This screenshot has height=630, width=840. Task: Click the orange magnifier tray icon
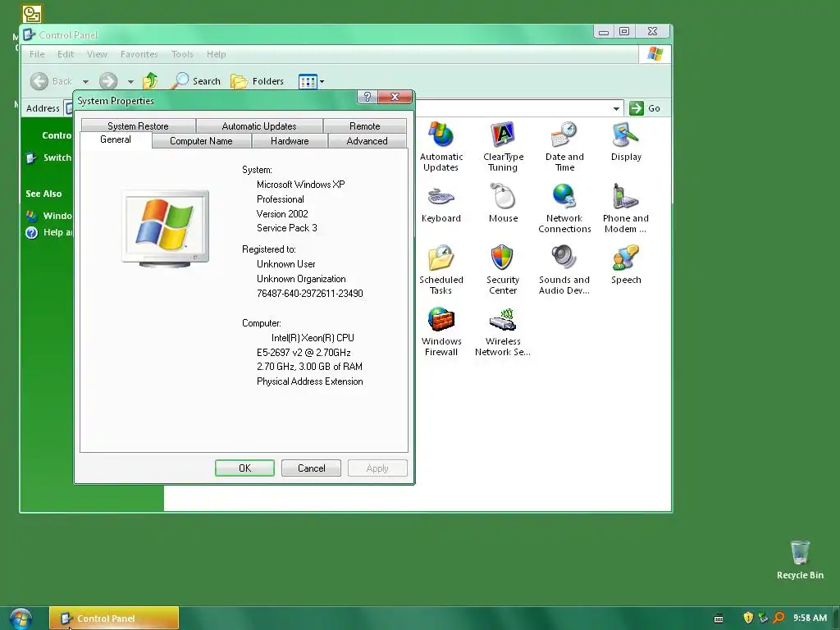pos(778,618)
